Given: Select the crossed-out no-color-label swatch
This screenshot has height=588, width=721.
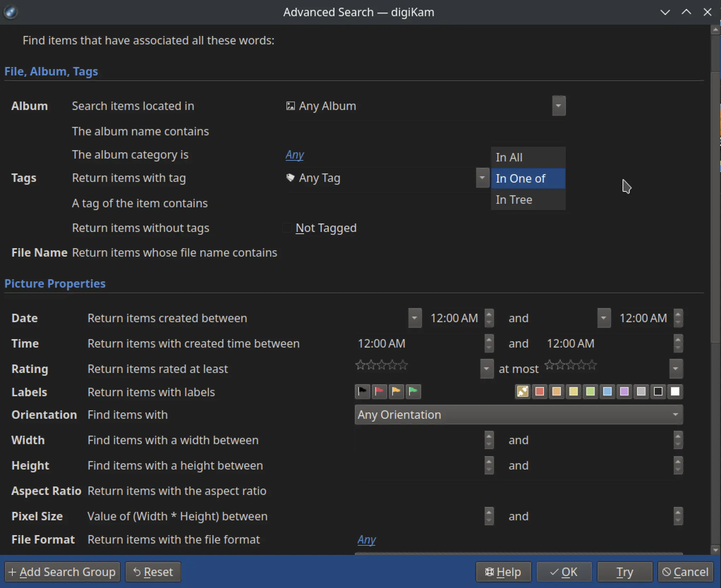Looking at the screenshot, I should [x=523, y=392].
